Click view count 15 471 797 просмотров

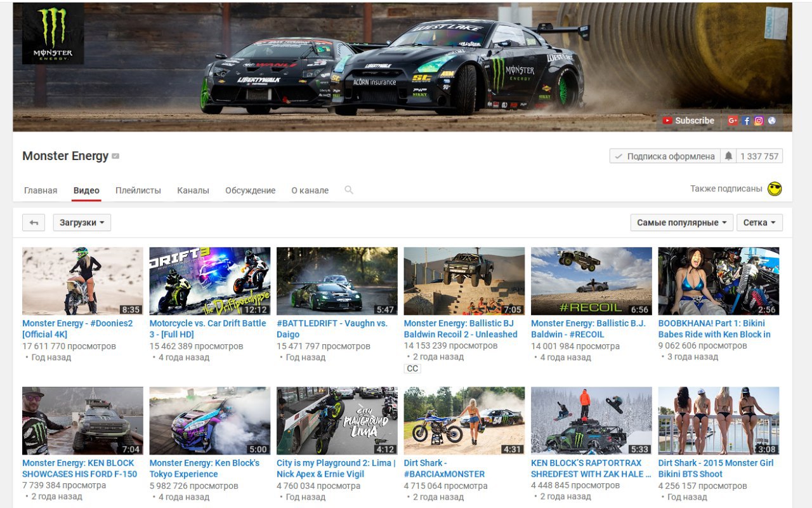tap(324, 347)
